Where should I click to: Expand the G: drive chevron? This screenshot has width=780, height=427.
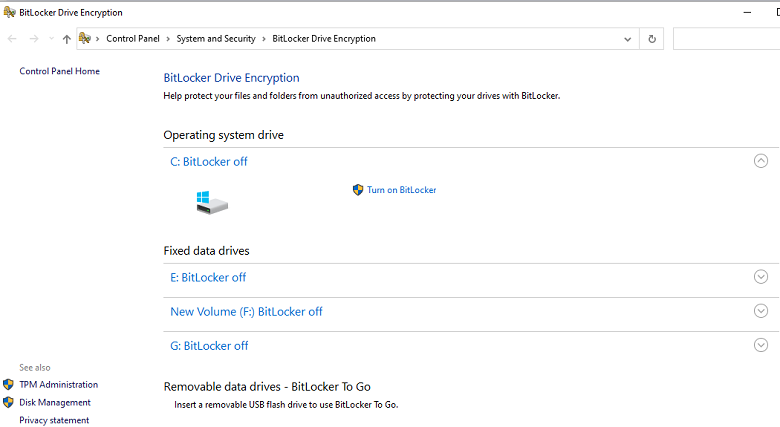(761, 345)
